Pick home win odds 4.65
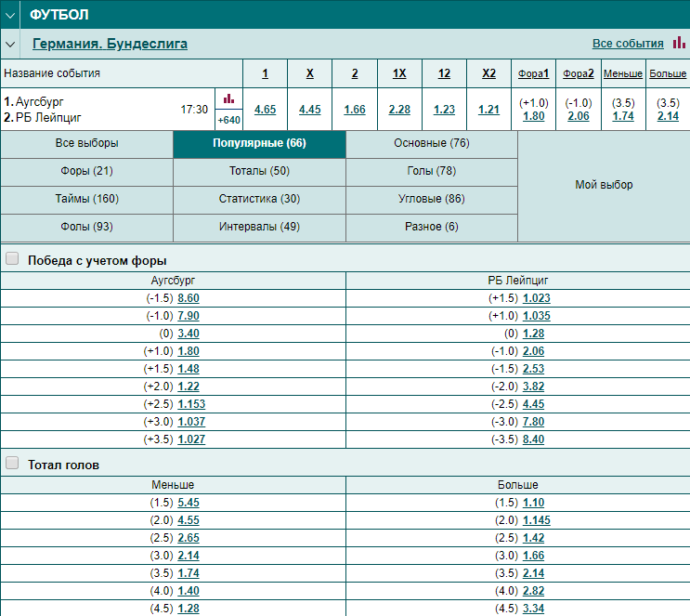 pos(265,110)
